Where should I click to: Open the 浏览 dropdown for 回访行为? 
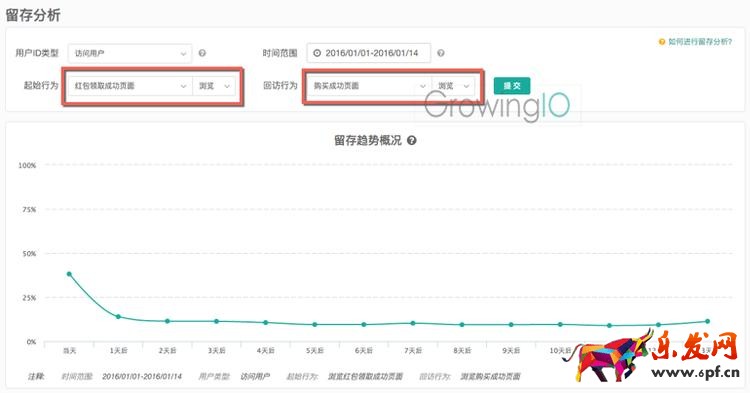(x=453, y=86)
